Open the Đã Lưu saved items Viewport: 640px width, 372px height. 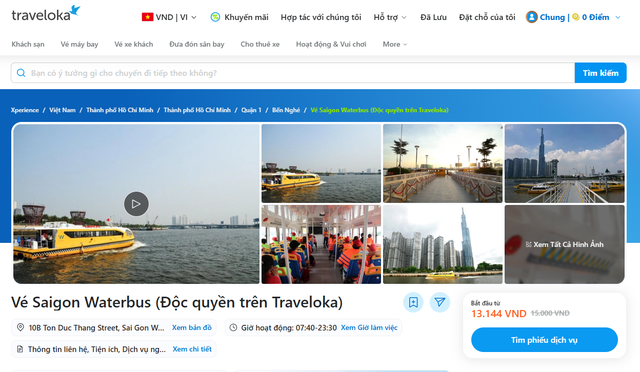pos(433,17)
